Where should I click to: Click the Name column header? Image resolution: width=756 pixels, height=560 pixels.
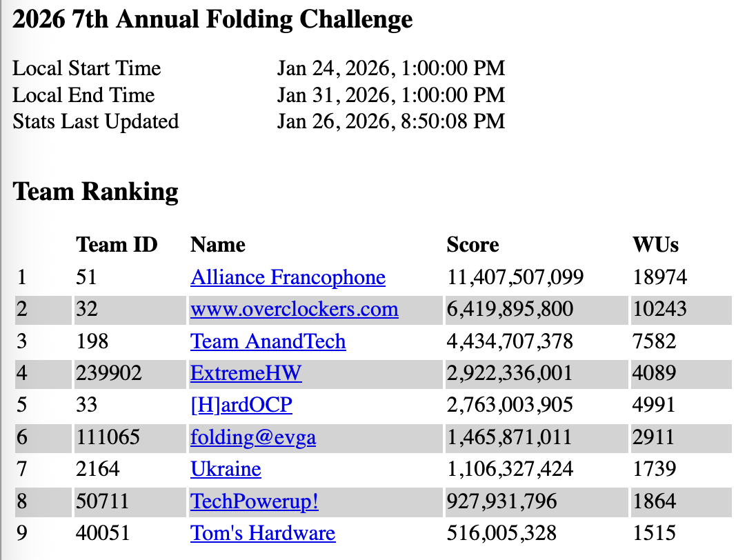(218, 245)
